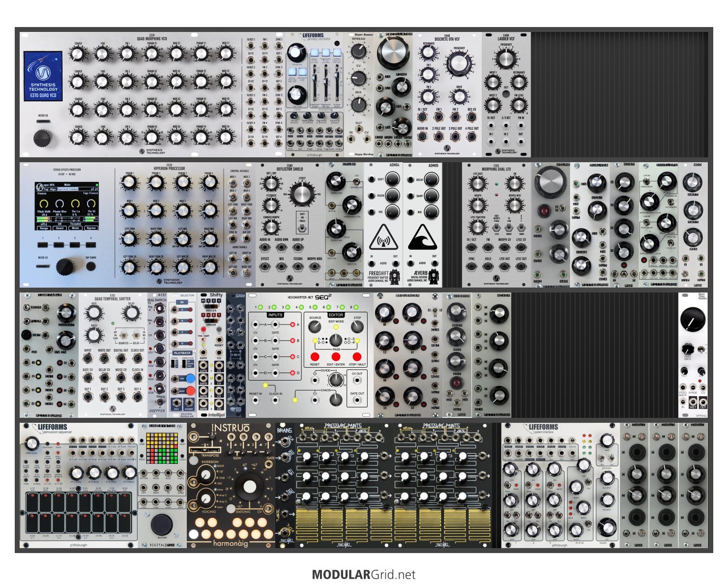Click the Synthesis Technology logo on Hyperion display
Image resolution: width=728 pixels, height=585 pixels.
(x=39, y=186)
